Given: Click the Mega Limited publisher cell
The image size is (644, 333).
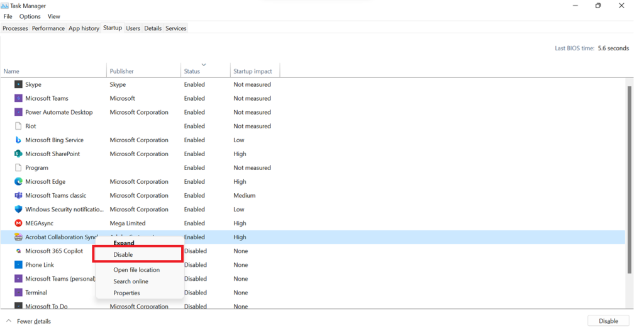Looking at the screenshot, I should pos(128,223).
